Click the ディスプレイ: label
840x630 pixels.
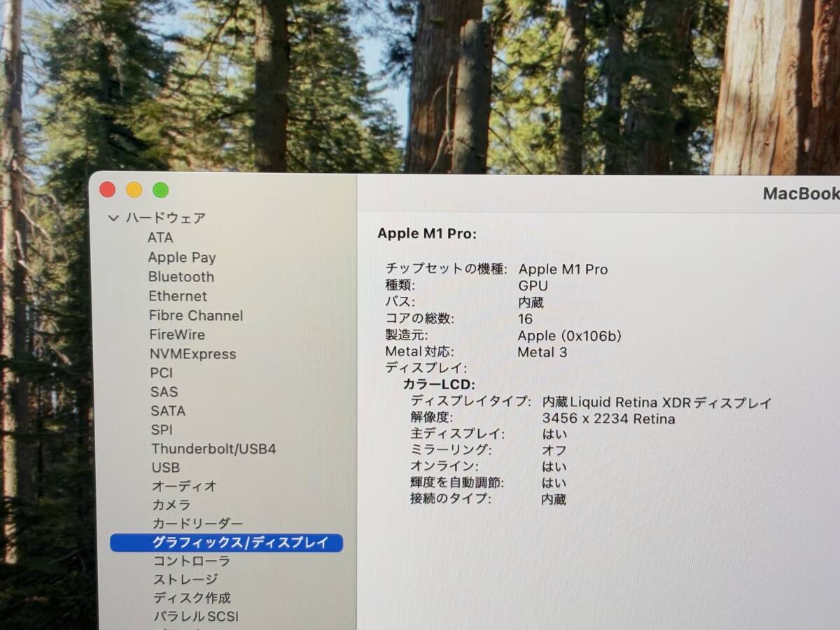point(426,368)
